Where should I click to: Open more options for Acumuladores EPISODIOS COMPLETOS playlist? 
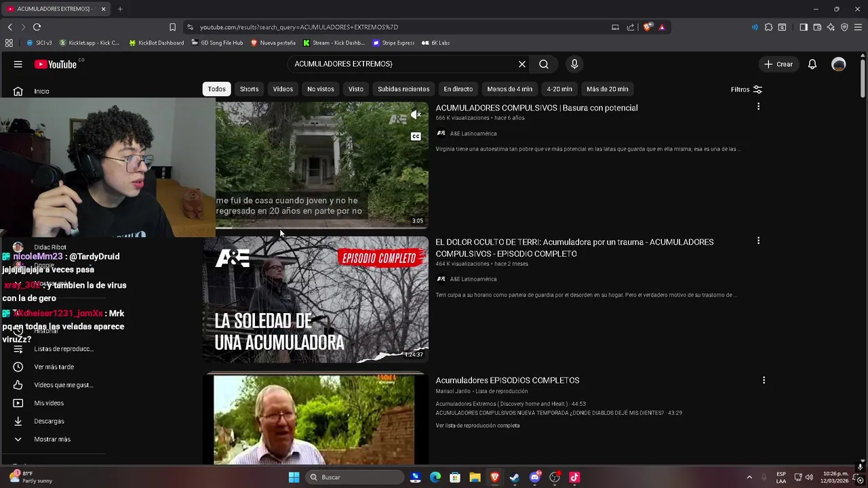pos(764,380)
